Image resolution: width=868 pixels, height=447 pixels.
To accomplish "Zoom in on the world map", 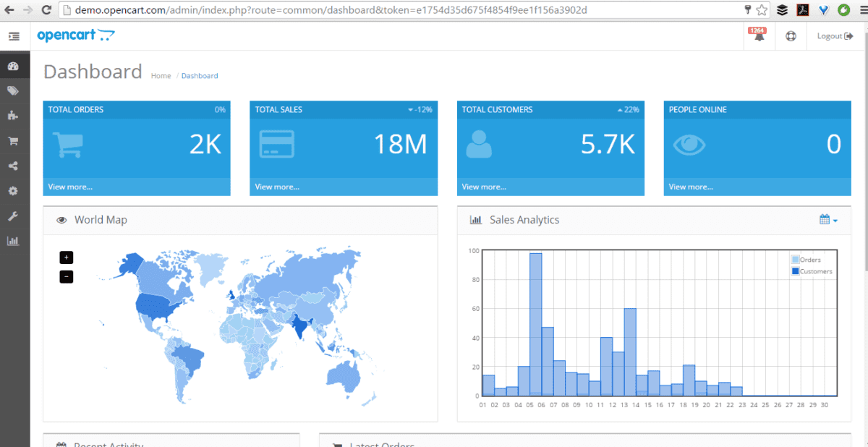I will pos(67,257).
